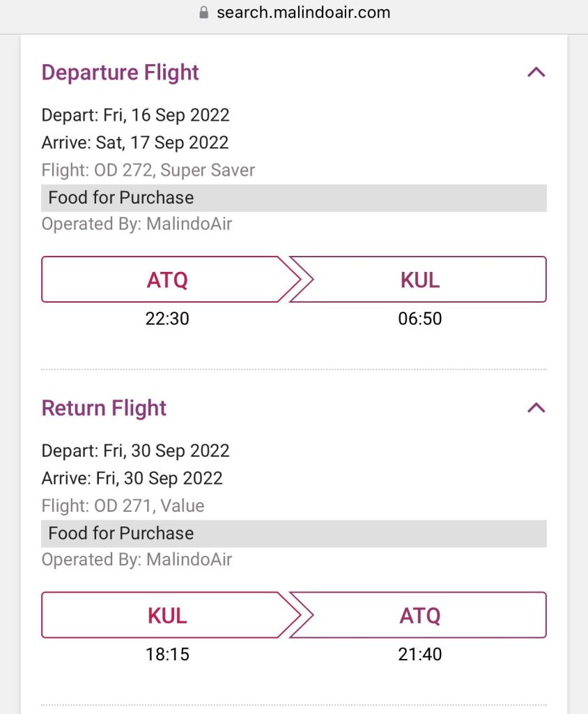Viewport: 588px width, 714px height.
Task: Collapse the Return Flight section chevron
Action: pos(536,407)
